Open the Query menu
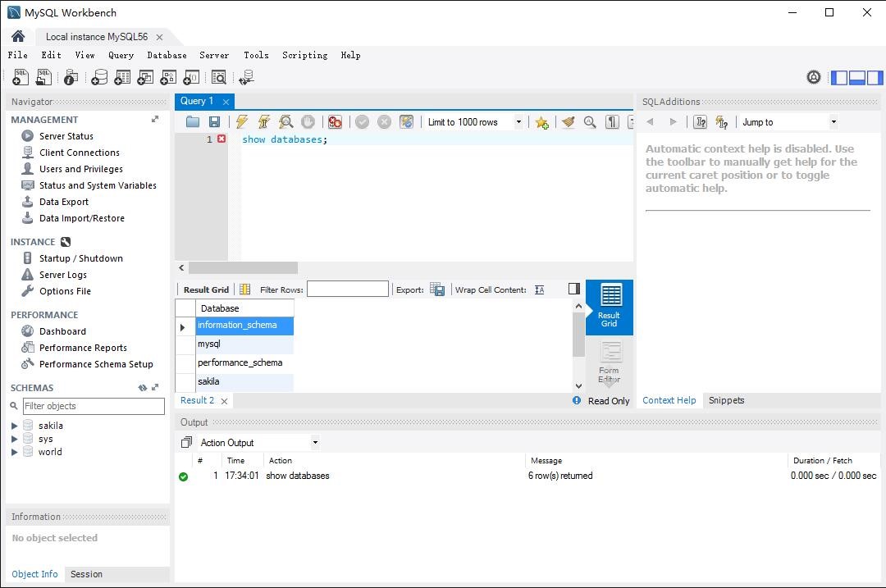This screenshot has width=886, height=588. [121, 55]
